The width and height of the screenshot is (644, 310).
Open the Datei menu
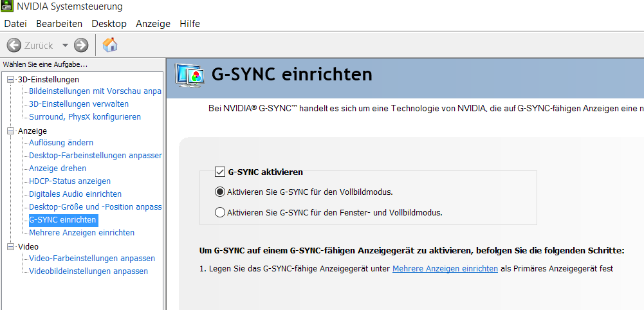click(x=15, y=24)
